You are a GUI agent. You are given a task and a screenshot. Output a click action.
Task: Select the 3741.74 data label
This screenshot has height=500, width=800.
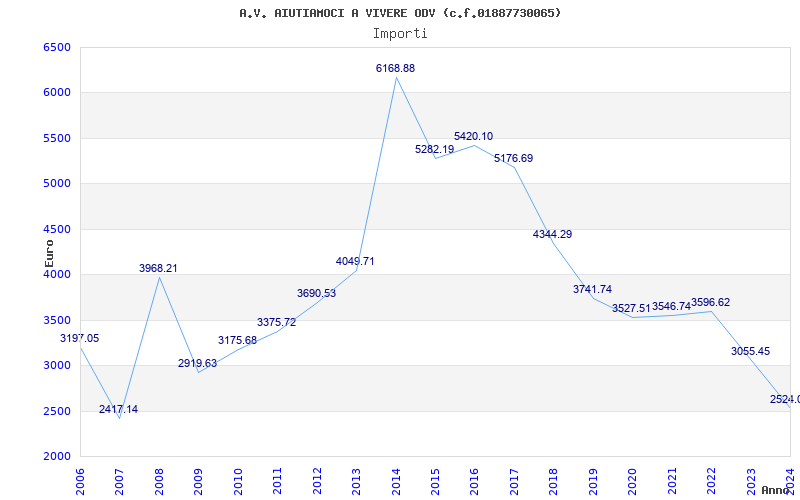(x=592, y=289)
